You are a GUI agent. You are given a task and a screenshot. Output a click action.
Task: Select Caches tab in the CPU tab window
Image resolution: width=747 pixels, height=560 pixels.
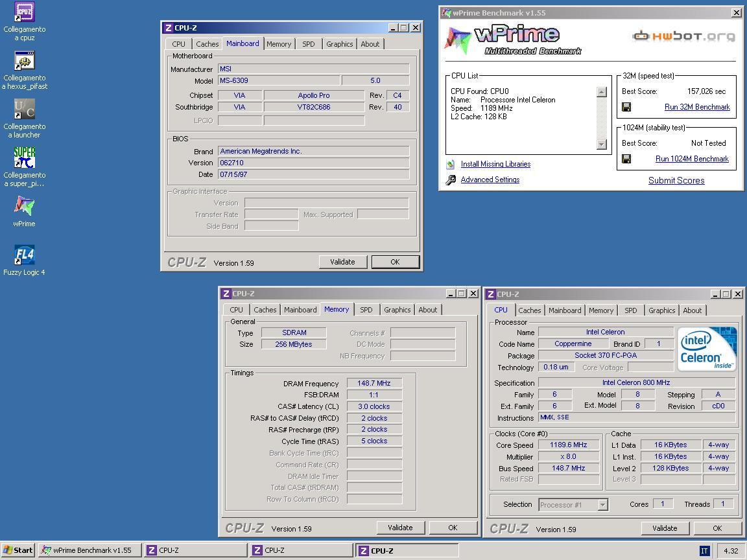click(529, 310)
